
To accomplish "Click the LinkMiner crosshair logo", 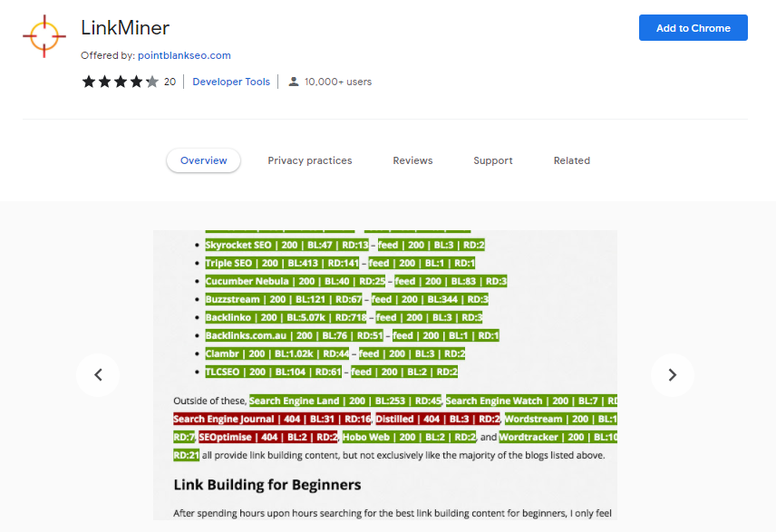I will pos(44,36).
